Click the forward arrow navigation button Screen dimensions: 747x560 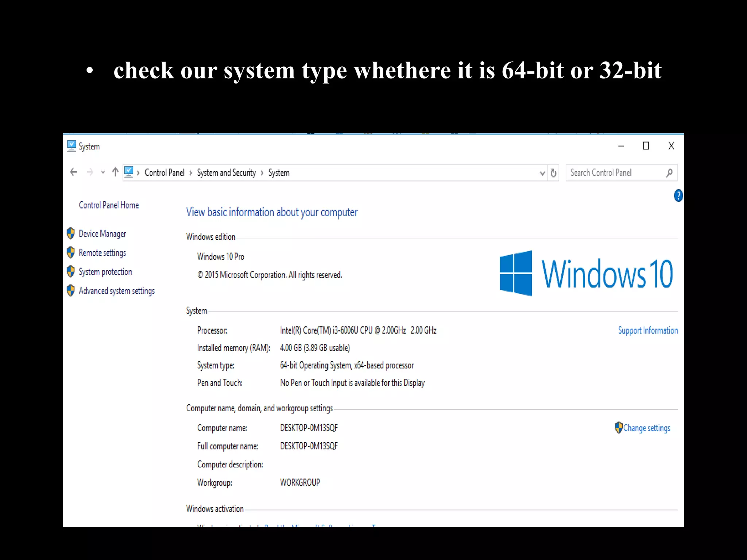[90, 172]
